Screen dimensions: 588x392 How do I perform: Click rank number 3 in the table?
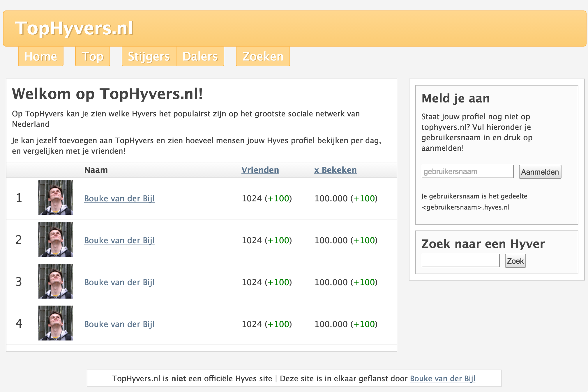(x=19, y=282)
